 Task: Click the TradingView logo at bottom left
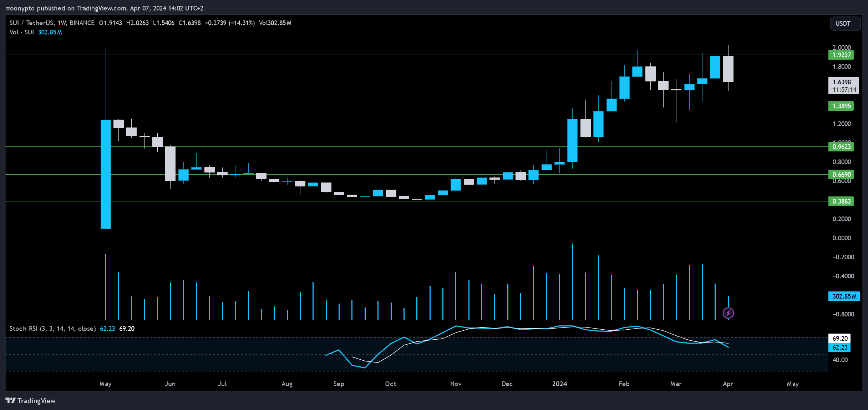pyautogui.click(x=31, y=401)
